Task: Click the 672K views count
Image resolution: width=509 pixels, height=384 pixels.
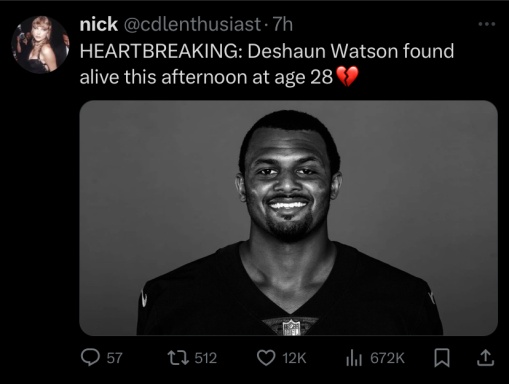Action: (x=387, y=358)
